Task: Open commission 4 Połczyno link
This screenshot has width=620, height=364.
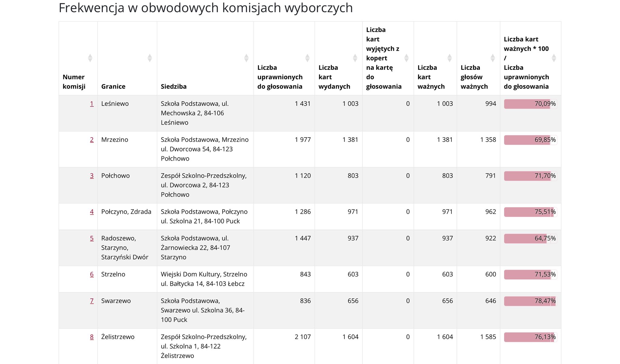Action: (x=92, y=212)
